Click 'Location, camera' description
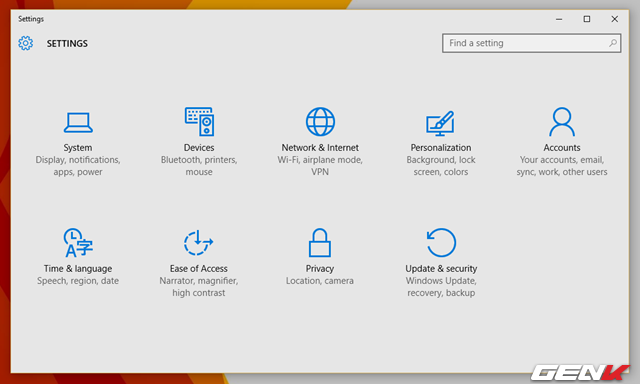This screenshot has height=384, width=640. (x=320, y=281)
